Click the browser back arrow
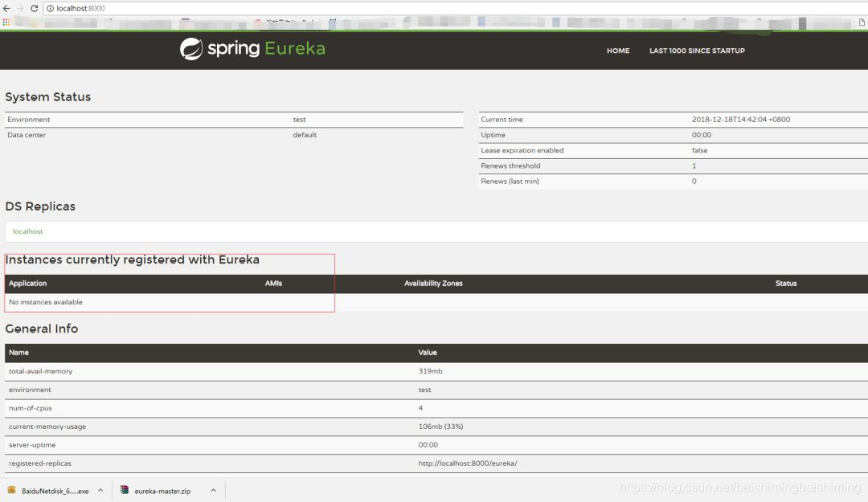The image size is (868, 502). pyautogui.click(x=6, y=8)
